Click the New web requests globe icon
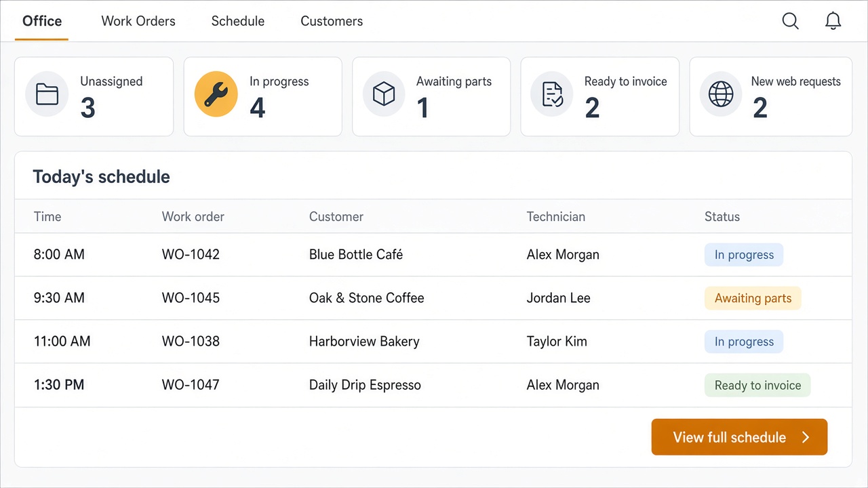Screen dimensions: 868x488 coord(721,94)
